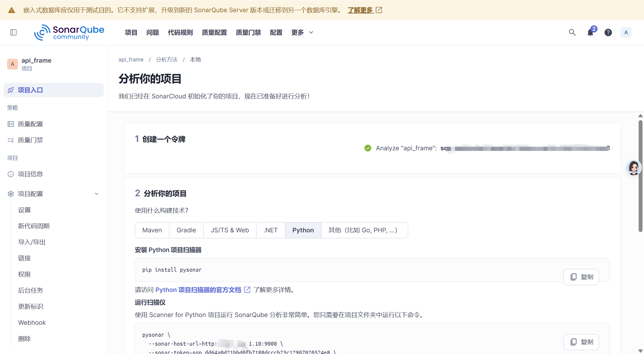Viewport: 644px width, 354px height.
Task: Open Webhook in sidebar settings
Action: (x=32, y=323)
